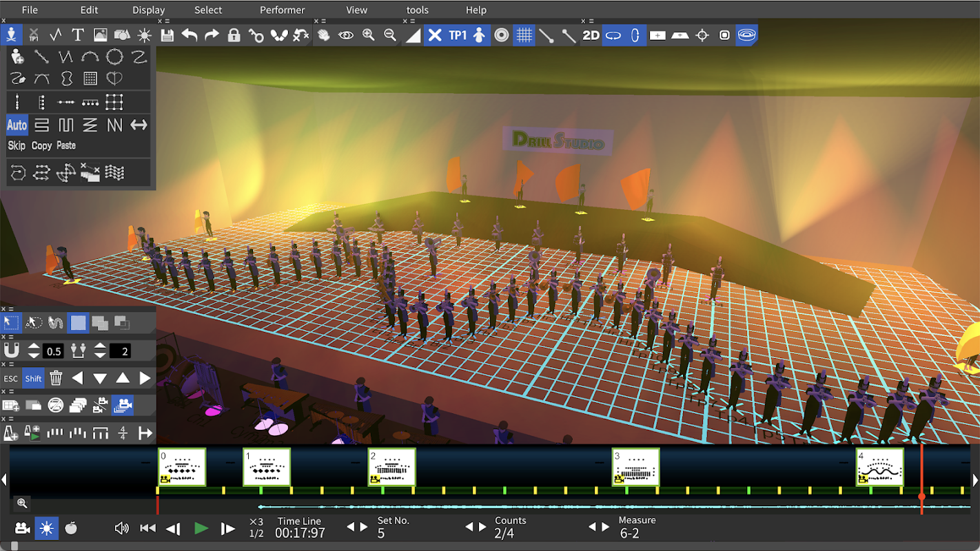Select the hand pan tool

[x=323, y=35]
